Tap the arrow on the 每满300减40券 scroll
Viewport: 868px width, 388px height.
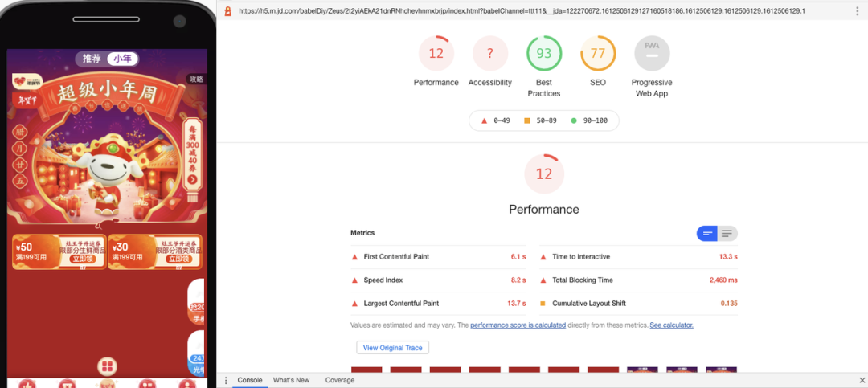(192, 179)
